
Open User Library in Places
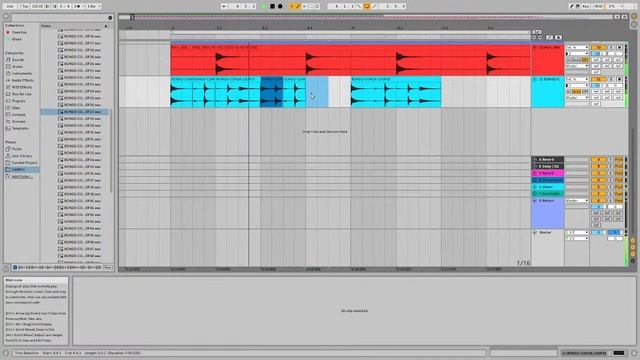pos(19,156)
